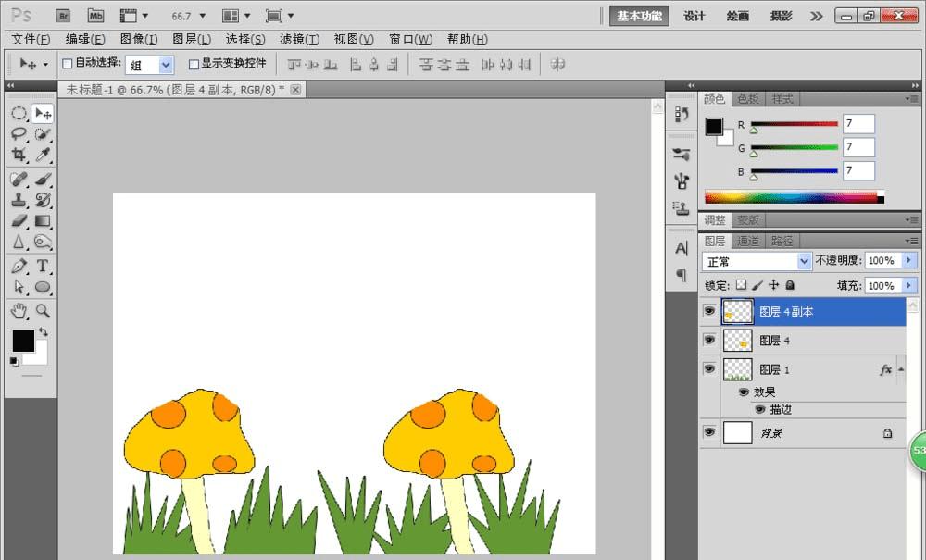Choose the Hand tool
This screenshot has height=560, width=926.
click(19, 311)
